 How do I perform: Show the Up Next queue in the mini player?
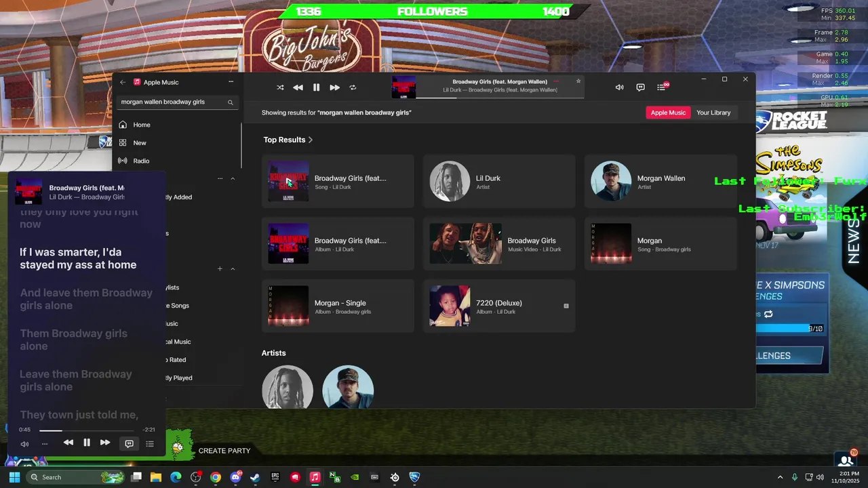pyautogui.click(x=150, y=444)
